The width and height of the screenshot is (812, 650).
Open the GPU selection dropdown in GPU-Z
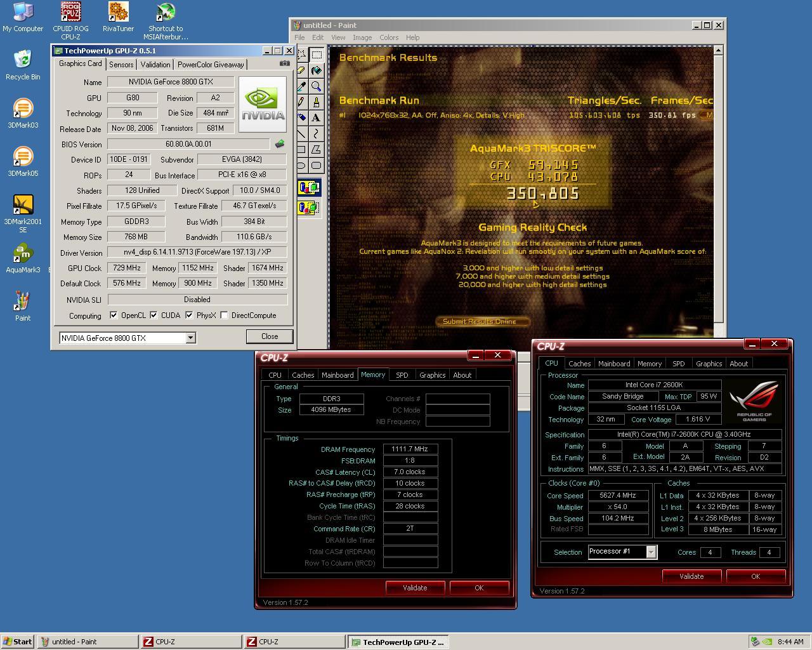tap(190, 338)
